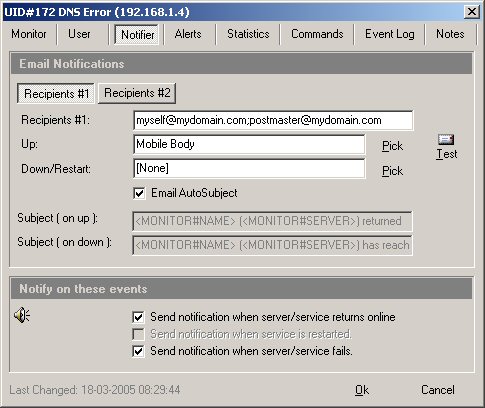Discard changes with the Cancel button

click(x=438, y=390)
